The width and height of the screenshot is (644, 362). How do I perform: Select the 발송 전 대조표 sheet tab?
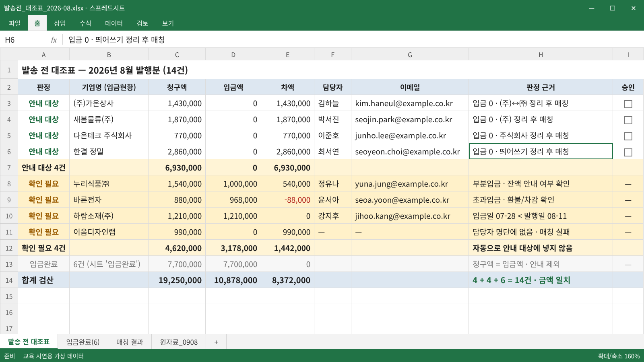29,342
